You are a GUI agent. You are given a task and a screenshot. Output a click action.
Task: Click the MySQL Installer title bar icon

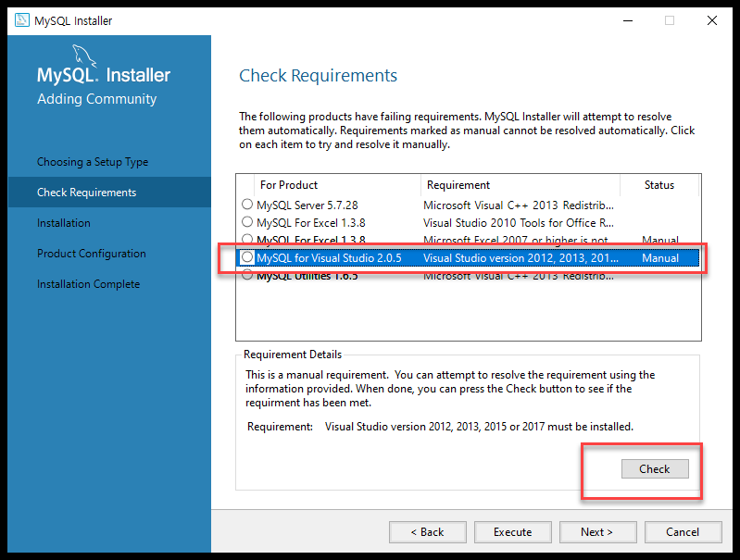(x=21, y=20)
